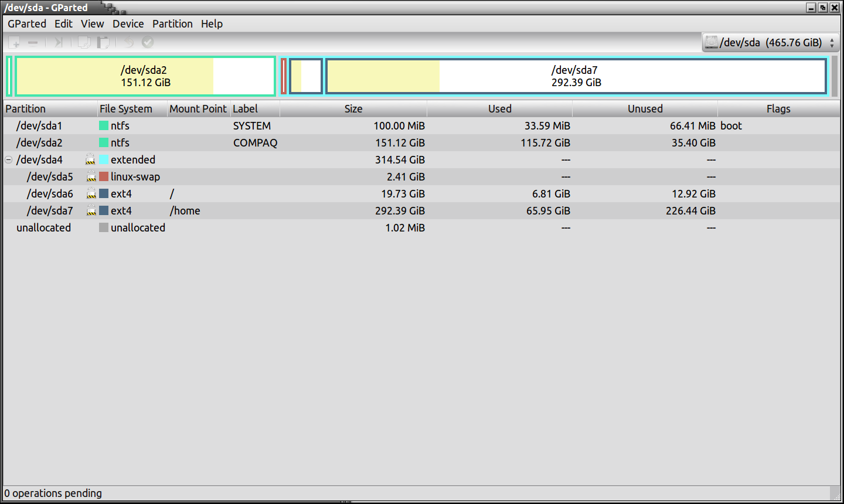Click the Undo last operation icon
The image size is (844, 504).
click(x=128, y=42)
